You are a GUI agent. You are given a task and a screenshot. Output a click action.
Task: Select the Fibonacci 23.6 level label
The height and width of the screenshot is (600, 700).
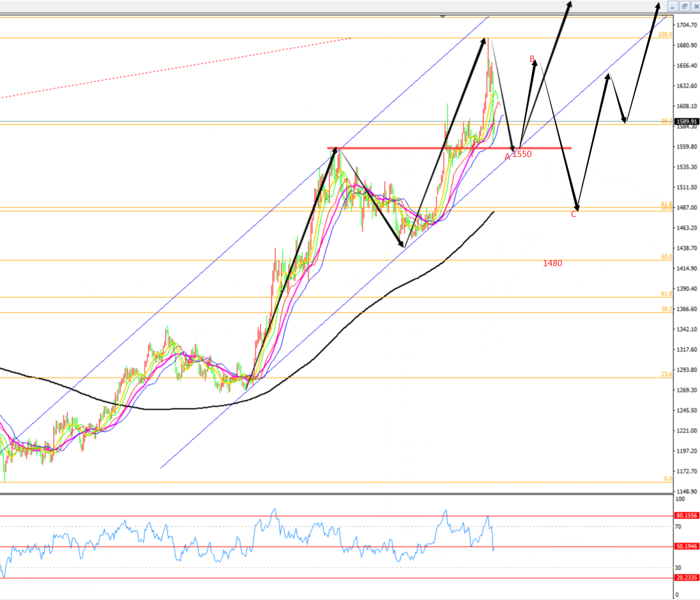pyautogui.click(x=666, y=375)
